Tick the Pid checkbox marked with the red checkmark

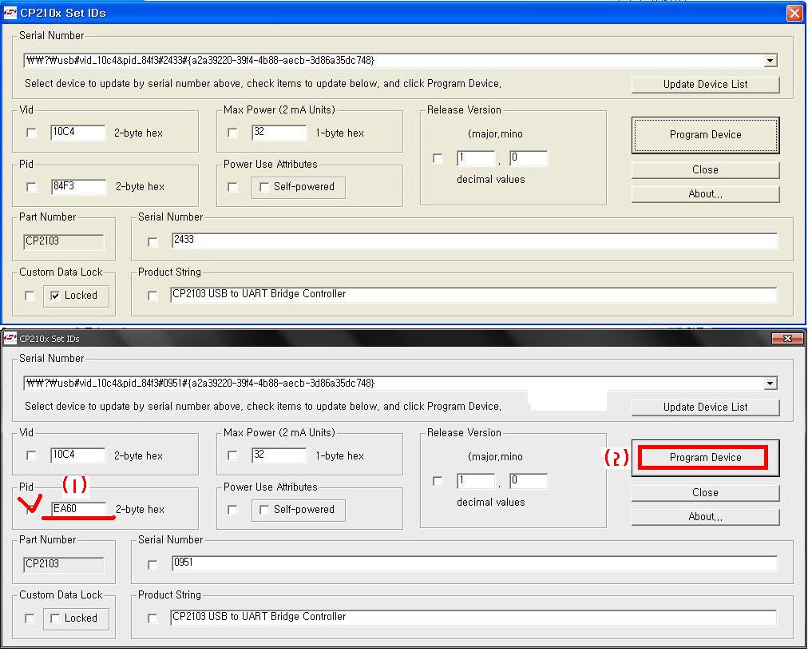point(32,509)
